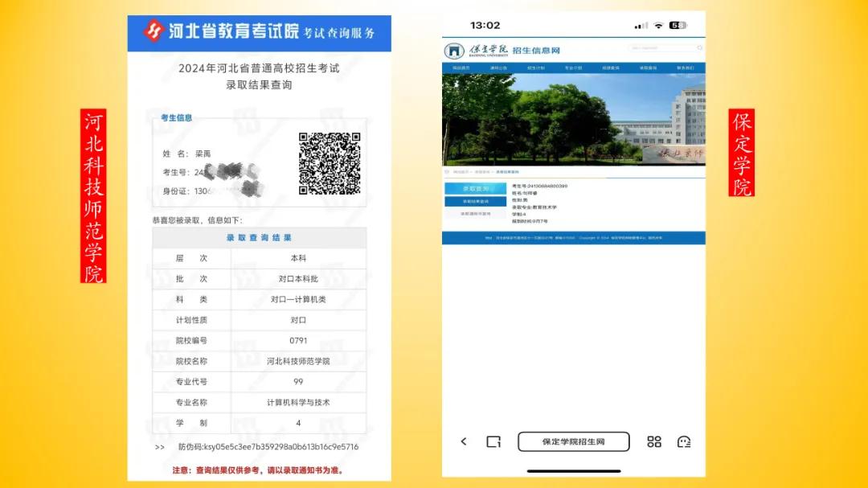Image resolution: width=868 pixels, height=488 pixels.
Task: Tap the cellular signal bars icon
Action: (641, 26)
